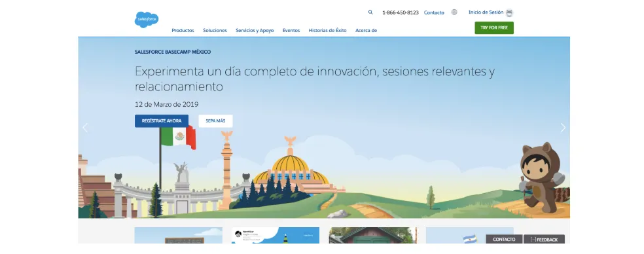644x254 pixels.
Task: Open the Historias de Éxito menu
Action: (327, 30)
